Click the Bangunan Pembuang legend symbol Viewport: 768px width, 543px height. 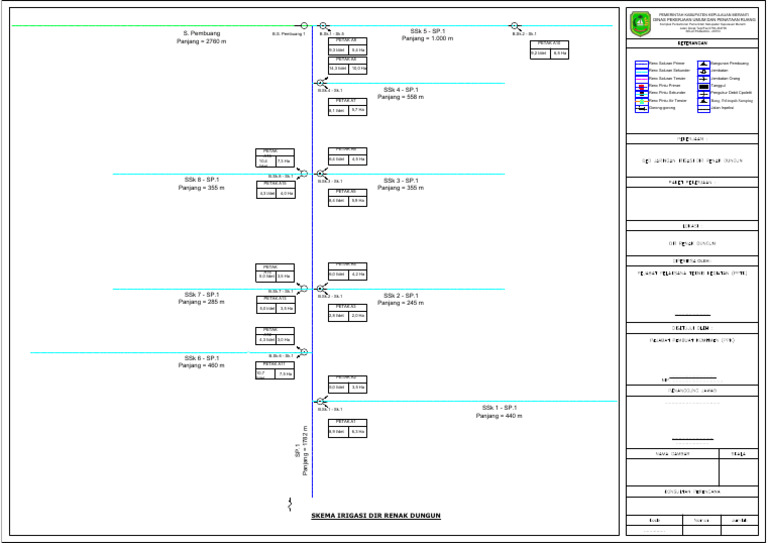point(703,63)
